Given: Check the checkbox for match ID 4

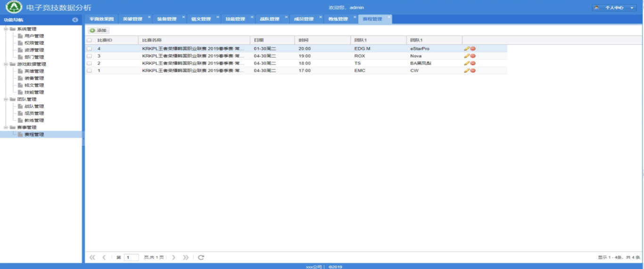Looking at the screenshot, I should (x=89, y=49).
